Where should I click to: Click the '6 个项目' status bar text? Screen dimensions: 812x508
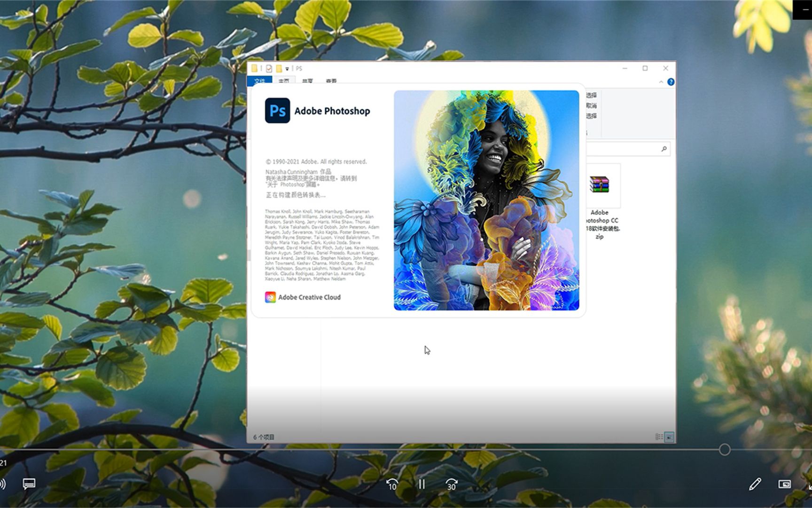click(x=264, y=437)
